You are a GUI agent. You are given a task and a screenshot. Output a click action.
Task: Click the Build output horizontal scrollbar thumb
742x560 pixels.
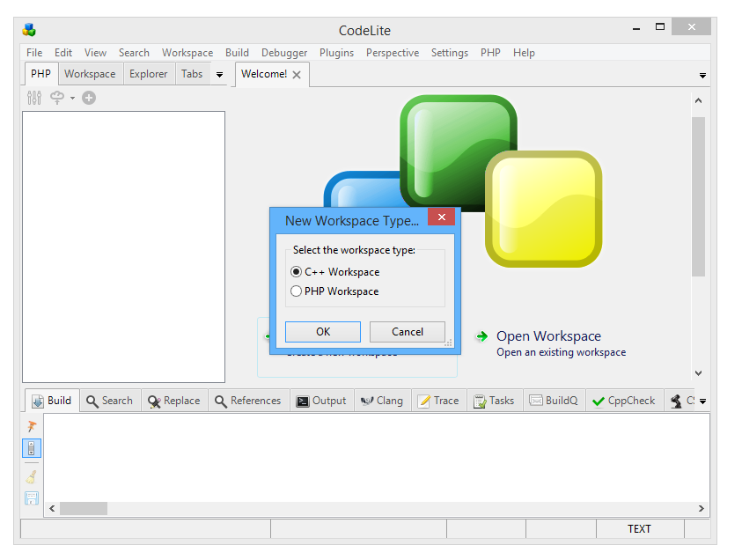tap(84, 508)
